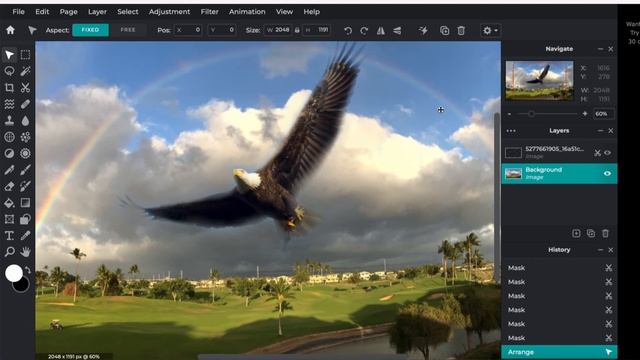
Task: Open the Filter menu
Action: 209,12
